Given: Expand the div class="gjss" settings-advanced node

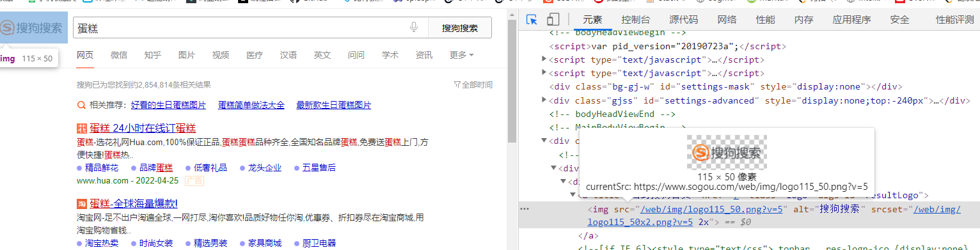Looking at the screenshot, I should 544,100.
